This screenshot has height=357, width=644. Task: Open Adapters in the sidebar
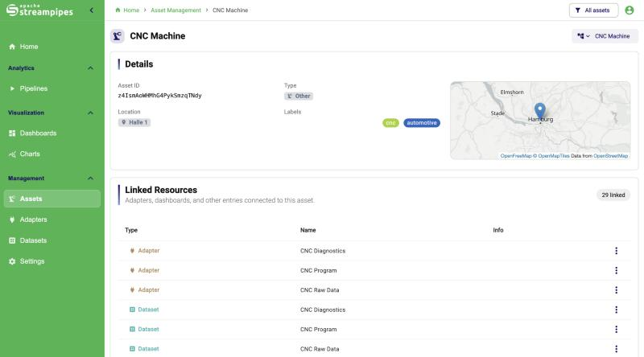pos(52,220)
